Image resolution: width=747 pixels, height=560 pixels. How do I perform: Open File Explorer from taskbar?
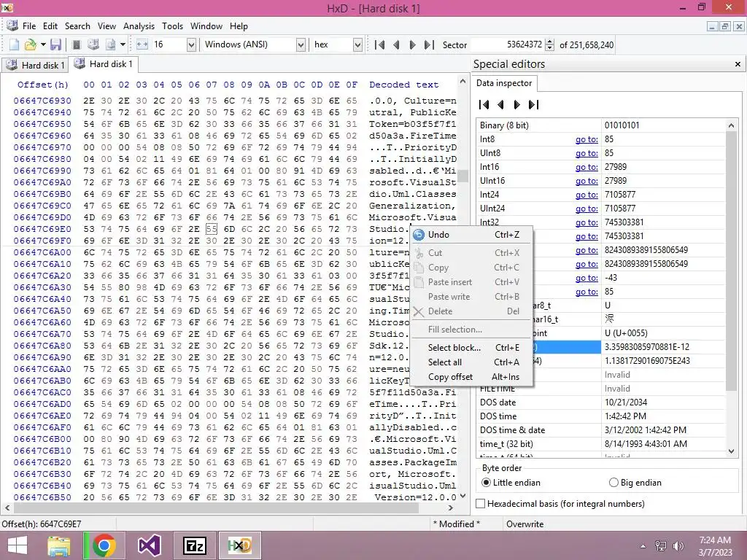[59, 545]
